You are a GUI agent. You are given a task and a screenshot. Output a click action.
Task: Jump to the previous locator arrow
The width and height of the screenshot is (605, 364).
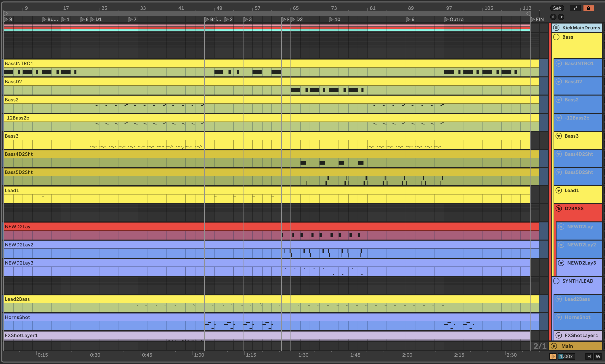click(x=553, y=17)
